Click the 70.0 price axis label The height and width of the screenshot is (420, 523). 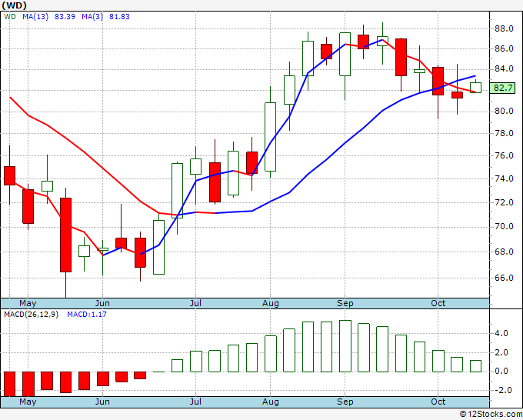[x=504, y=226]
